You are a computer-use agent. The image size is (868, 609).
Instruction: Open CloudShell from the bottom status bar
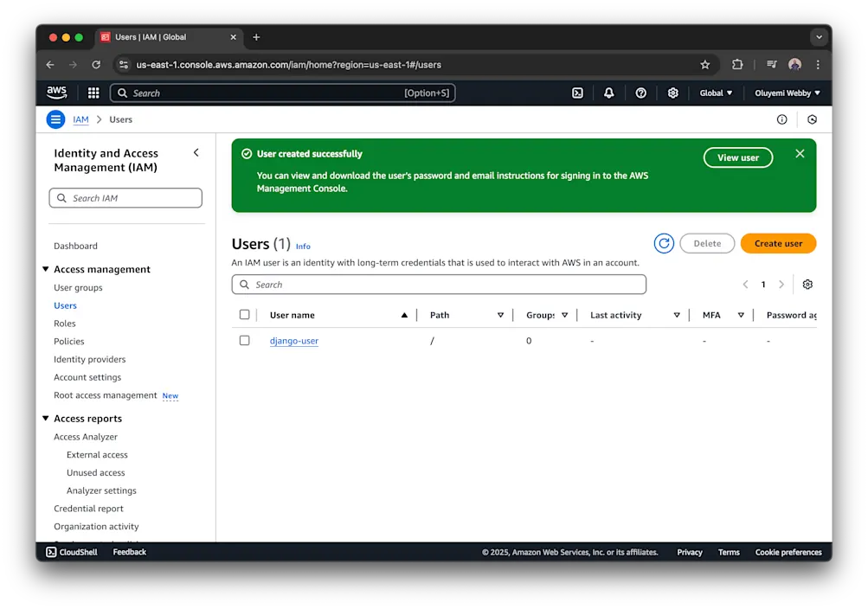[x=71, y=552]
